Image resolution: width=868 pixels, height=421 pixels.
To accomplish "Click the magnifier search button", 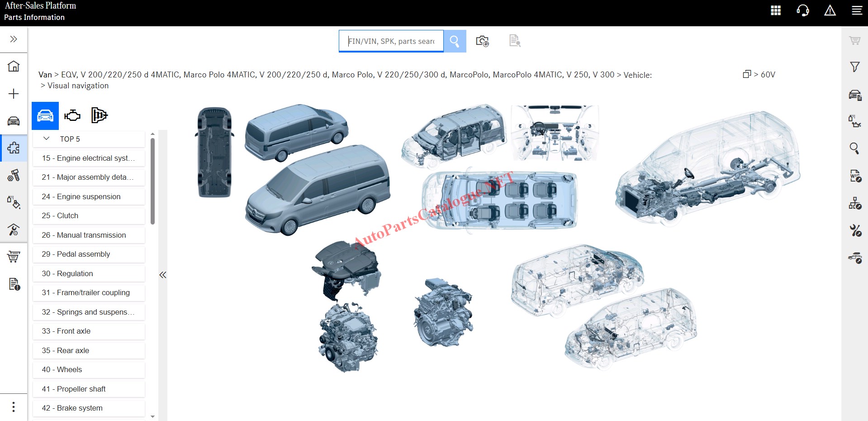I will pos(455,41).
